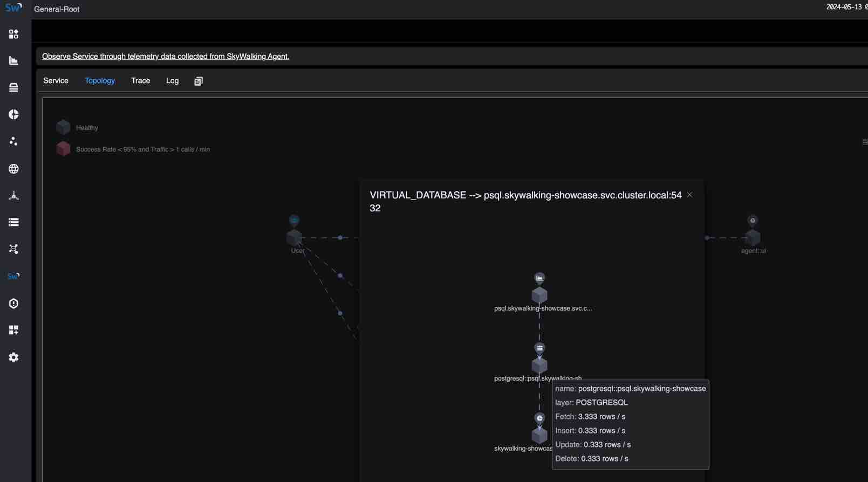Select the Topology tab
868x482 pixels.
[100, 81]
